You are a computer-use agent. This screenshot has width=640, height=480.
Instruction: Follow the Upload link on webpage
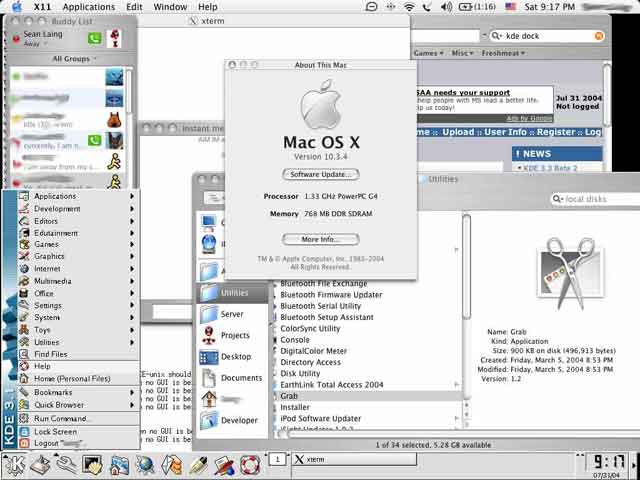point(458,132)
